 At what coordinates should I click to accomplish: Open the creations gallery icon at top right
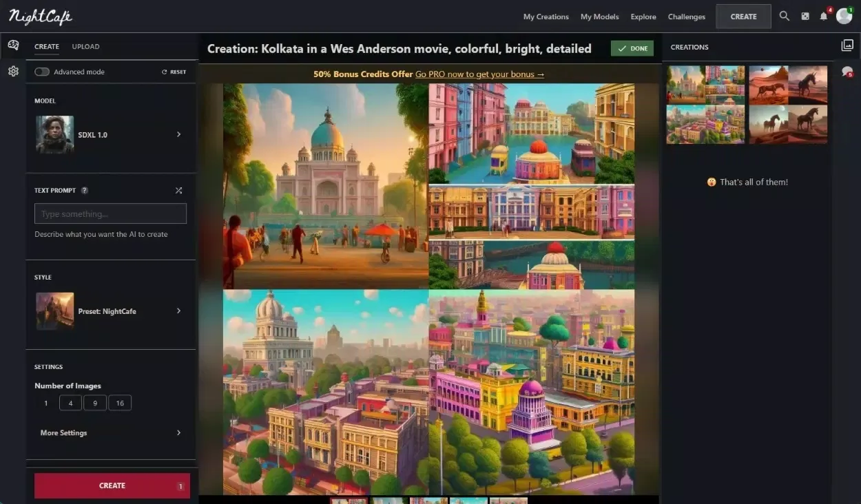pos(847,45)
